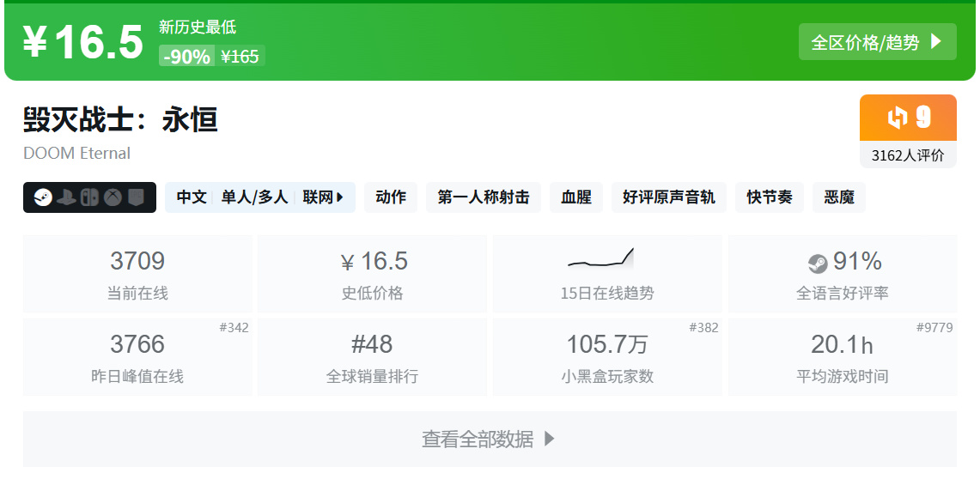This screenshot has height=485, width=980.
Task: Click the 3709 当前在线 stat card
Action: click(x=137, y=274)
